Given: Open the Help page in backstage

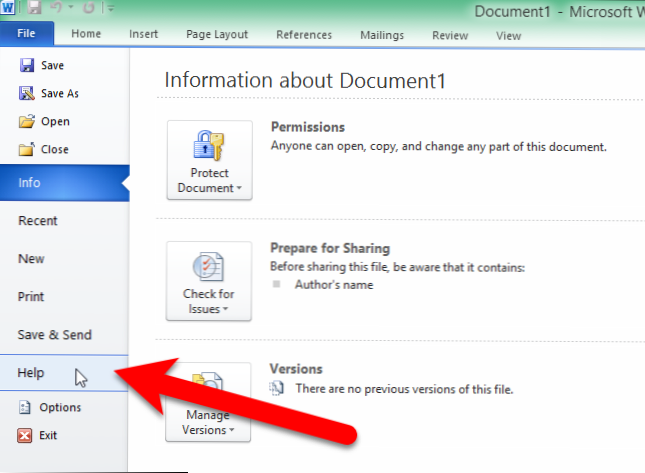Looking at the screenshot, I should (x=64, y=373).
